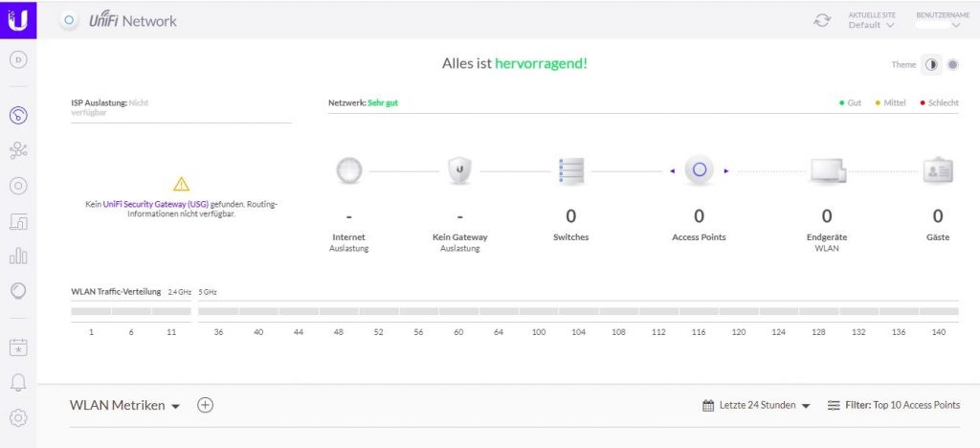Open the Alerts bell icon
Screen dimensions: 980x448
[18, 382]
